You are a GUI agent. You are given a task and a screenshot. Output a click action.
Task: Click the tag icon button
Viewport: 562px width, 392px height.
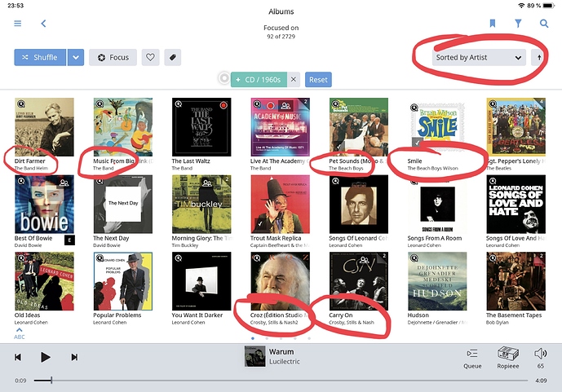(173, 57)
